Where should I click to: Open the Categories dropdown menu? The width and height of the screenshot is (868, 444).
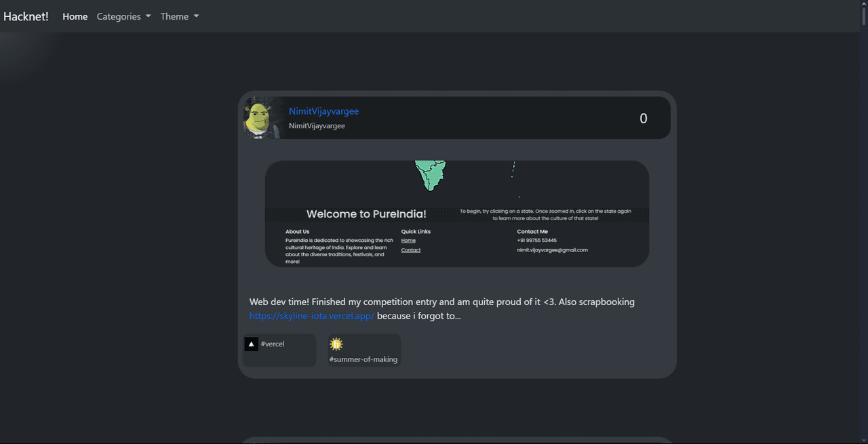(x=119, y=16)
